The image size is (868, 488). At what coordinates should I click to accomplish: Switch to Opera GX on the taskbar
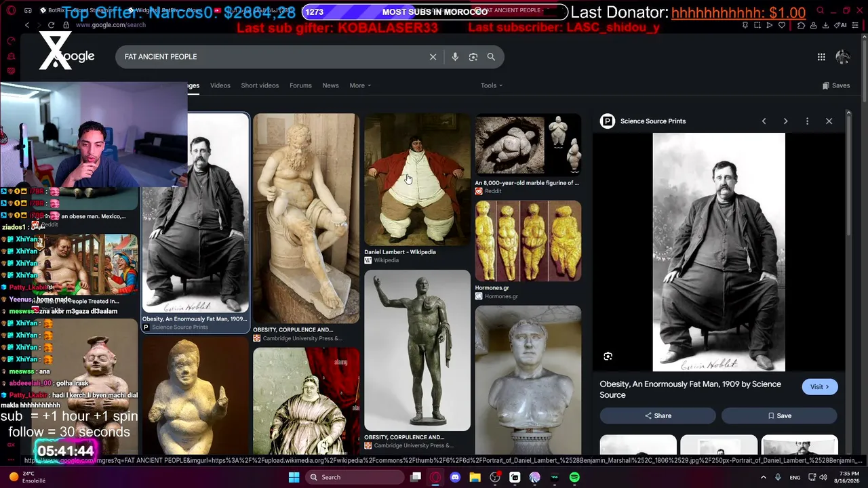(435, 477)
